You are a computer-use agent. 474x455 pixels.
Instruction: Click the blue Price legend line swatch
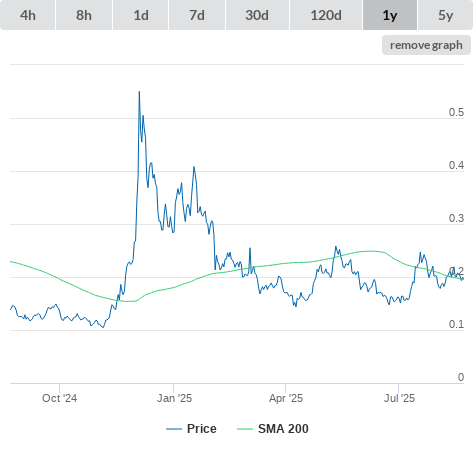point(174,429)
